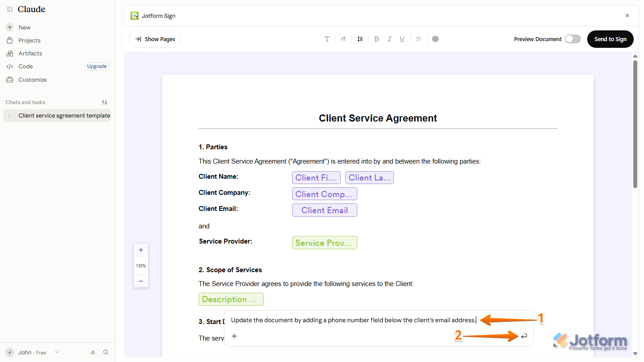Select the Service Provider field
This screenshot has height=362, width=644.
[x=325, y=243]
